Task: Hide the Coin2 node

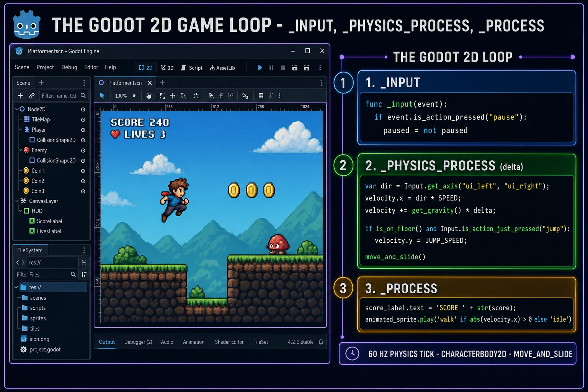Action: [83, 181]
